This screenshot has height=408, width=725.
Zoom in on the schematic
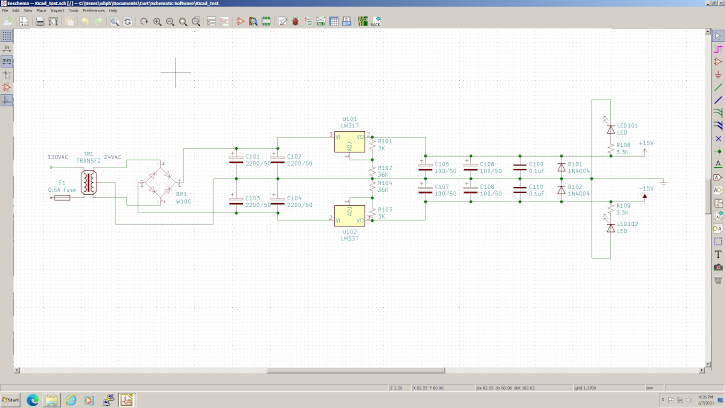[x=157, y=21]
